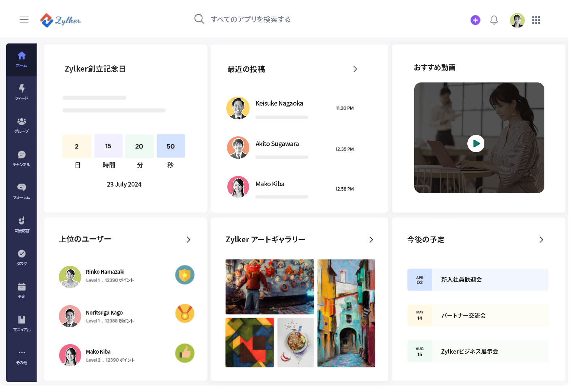This screenshot has width=574, height=392.
Task: Open フォーラム in the sidebar
Action: [x=22, y=192]
